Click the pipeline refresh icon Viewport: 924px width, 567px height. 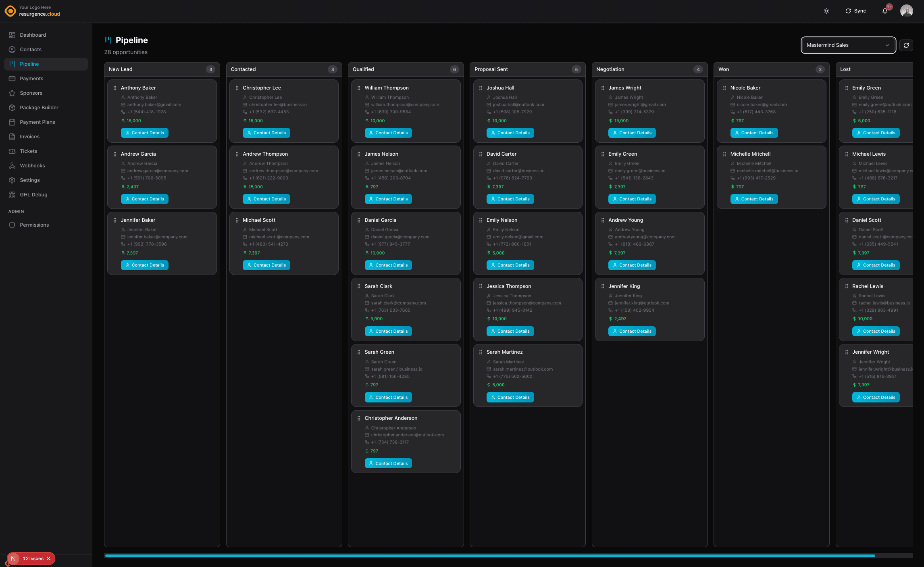(906, 45)
